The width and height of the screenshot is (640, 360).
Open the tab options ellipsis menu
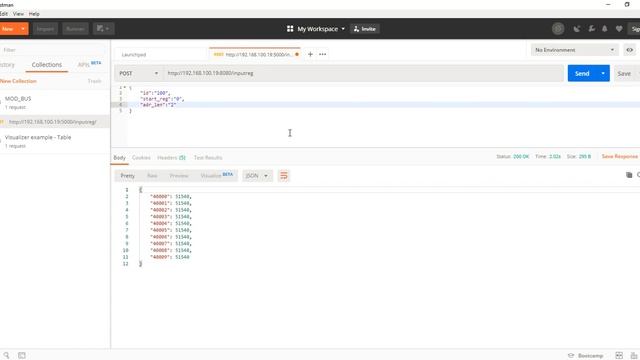click(322, 54)
